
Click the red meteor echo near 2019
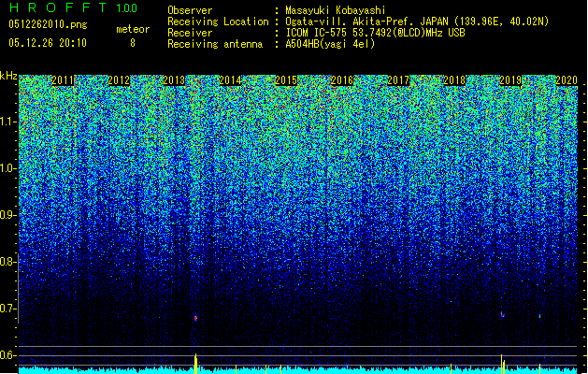click(503, 315)
